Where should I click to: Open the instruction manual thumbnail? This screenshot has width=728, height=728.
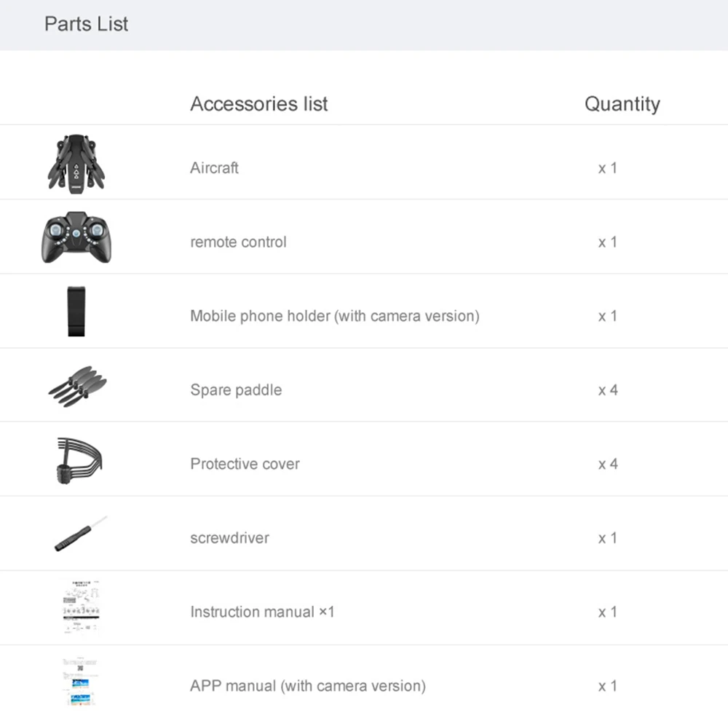point(80,606)
